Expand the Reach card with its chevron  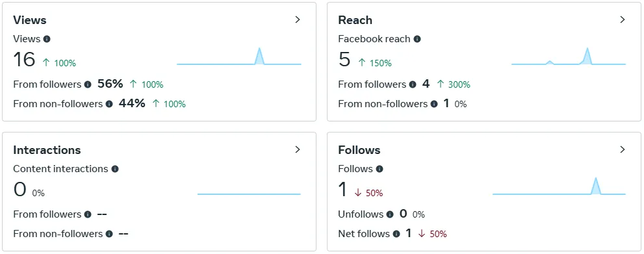(x=623, y=19)
